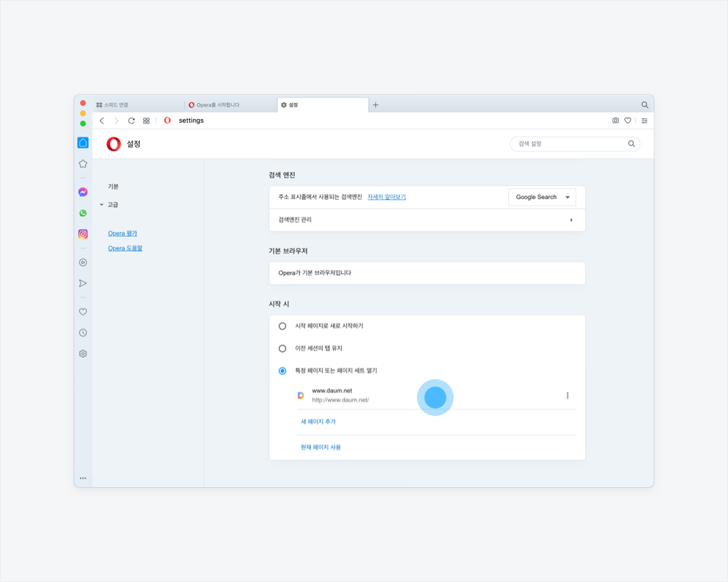Open WhatsApp in the sidebar
Screen dimensions: 728x582
point(83,213)
